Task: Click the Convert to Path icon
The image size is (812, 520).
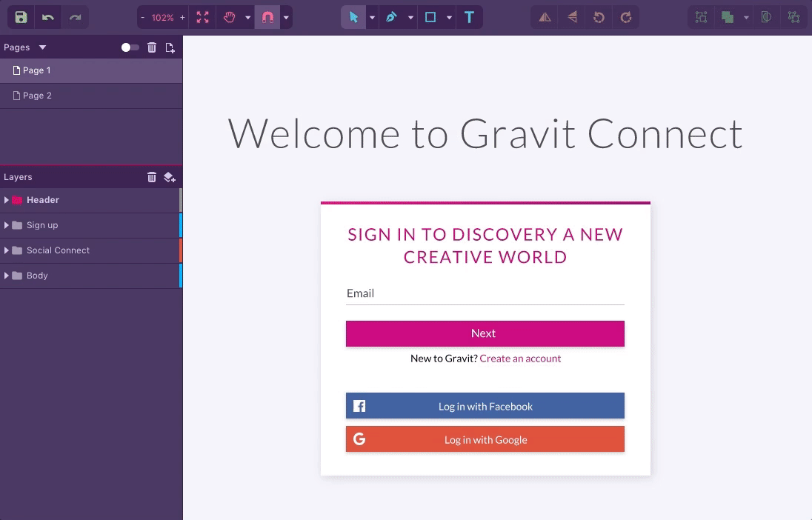Action: click(793, 17)
